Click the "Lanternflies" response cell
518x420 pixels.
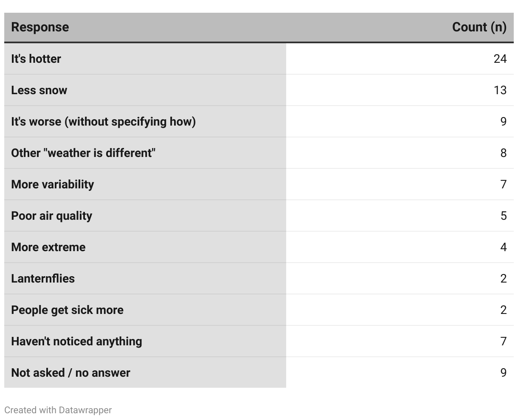43,278
